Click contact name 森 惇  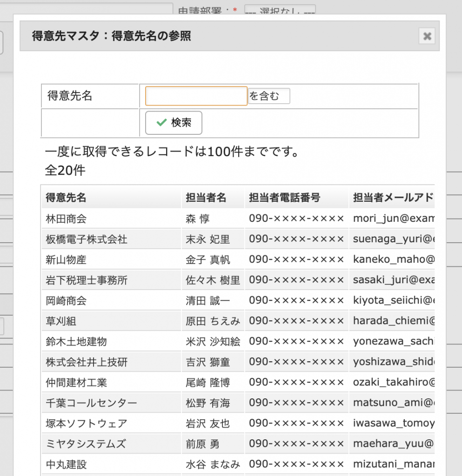[x=197, y=218]
